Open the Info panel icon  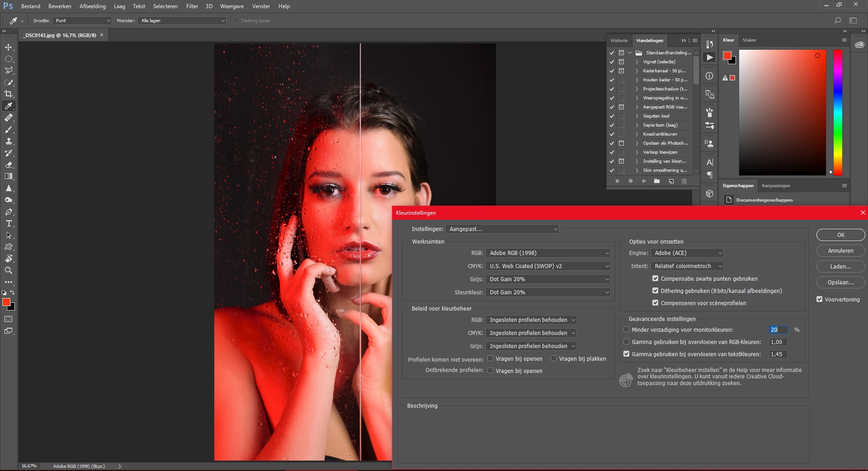point(709,76)
